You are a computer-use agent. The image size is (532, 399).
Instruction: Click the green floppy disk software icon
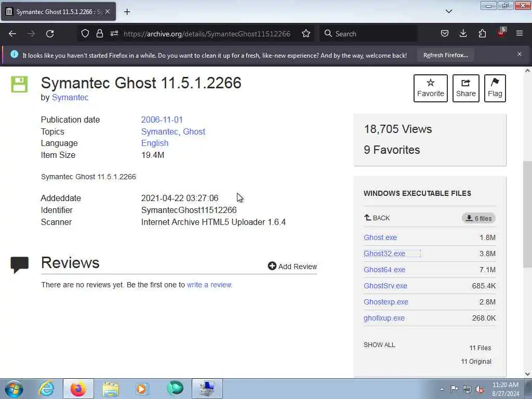point(19,84)
